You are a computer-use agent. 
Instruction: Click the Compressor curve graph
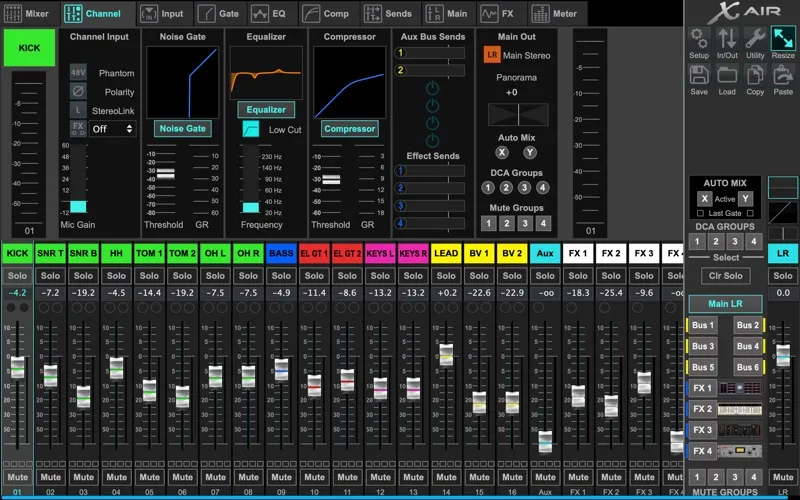coord(349,82)
